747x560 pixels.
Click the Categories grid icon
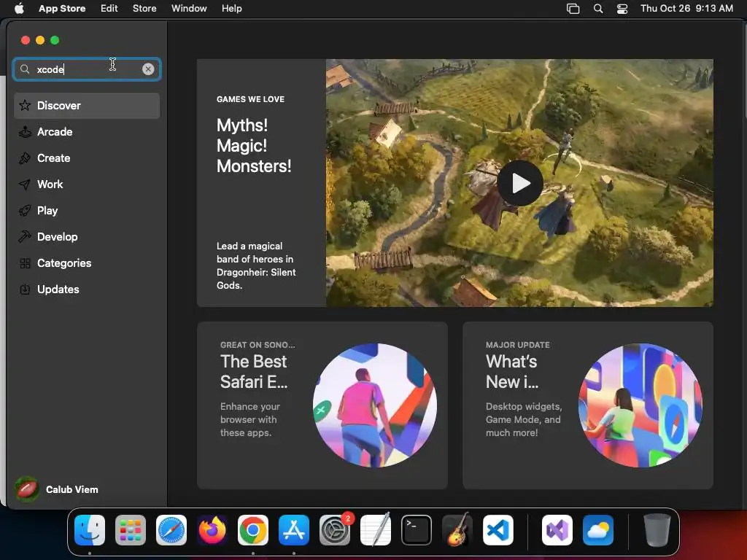pos(25,262)
